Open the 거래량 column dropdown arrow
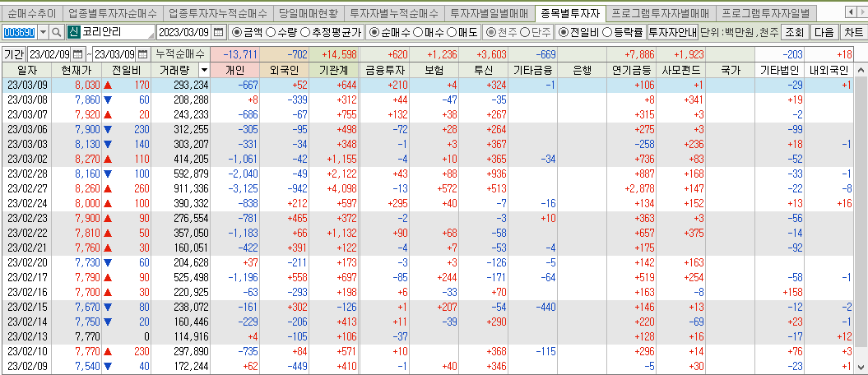868x375 pixels. coord(205,71)
